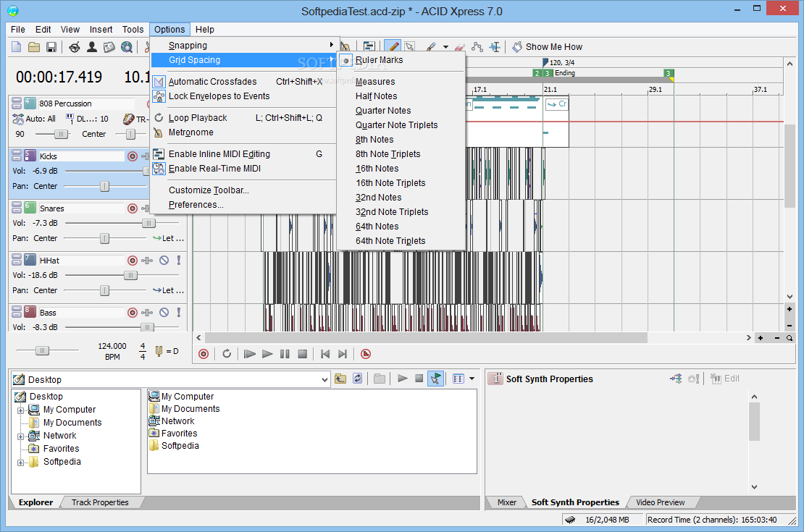Click the explorer Stop Preview icon

coord(419,379)
